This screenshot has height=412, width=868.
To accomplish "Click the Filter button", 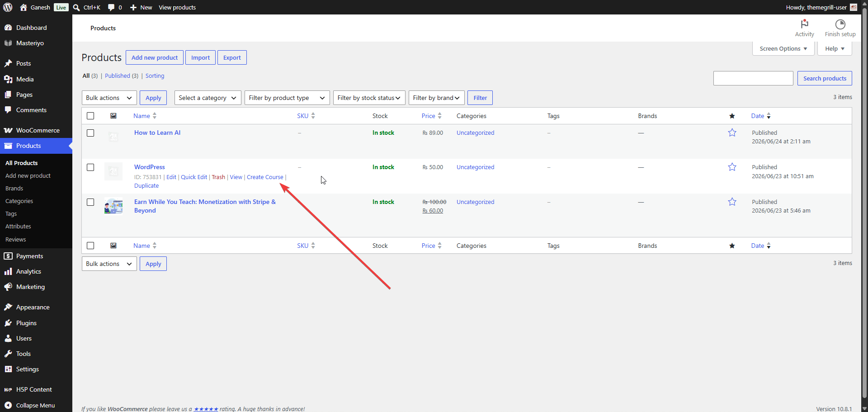I will (480, 98).
